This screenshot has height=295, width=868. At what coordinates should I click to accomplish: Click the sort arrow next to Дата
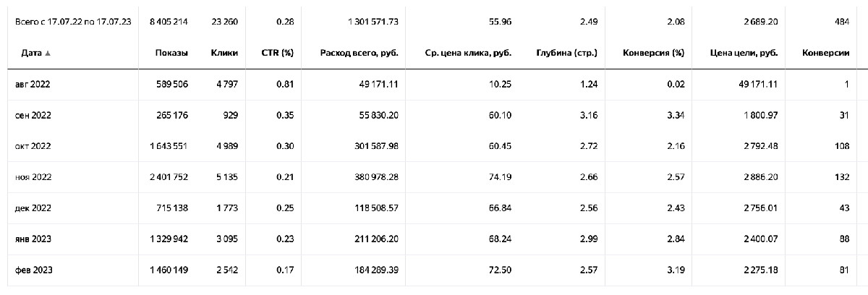click(x=48, y=54)
